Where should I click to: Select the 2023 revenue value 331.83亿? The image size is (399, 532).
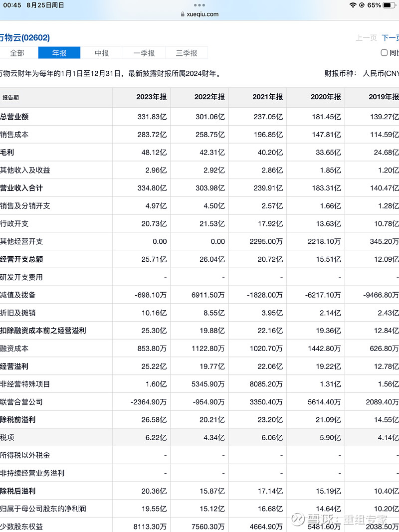coord(152,117)
